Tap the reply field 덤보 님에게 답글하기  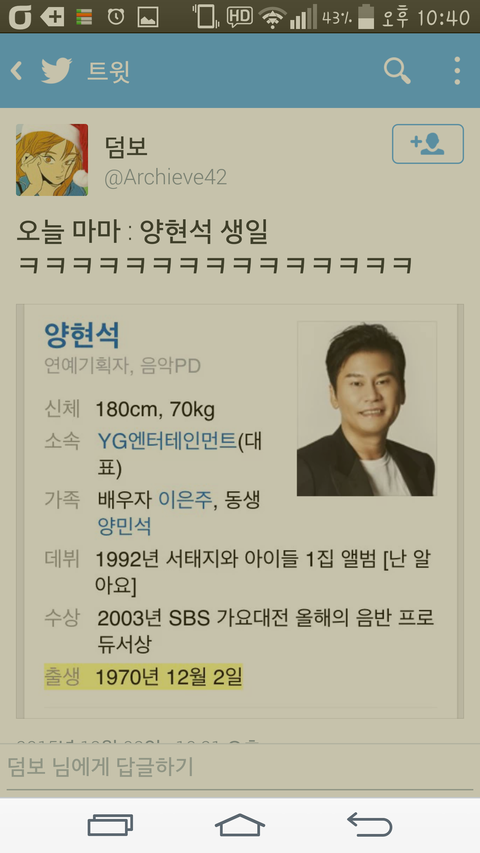click(x=240, y=767)
